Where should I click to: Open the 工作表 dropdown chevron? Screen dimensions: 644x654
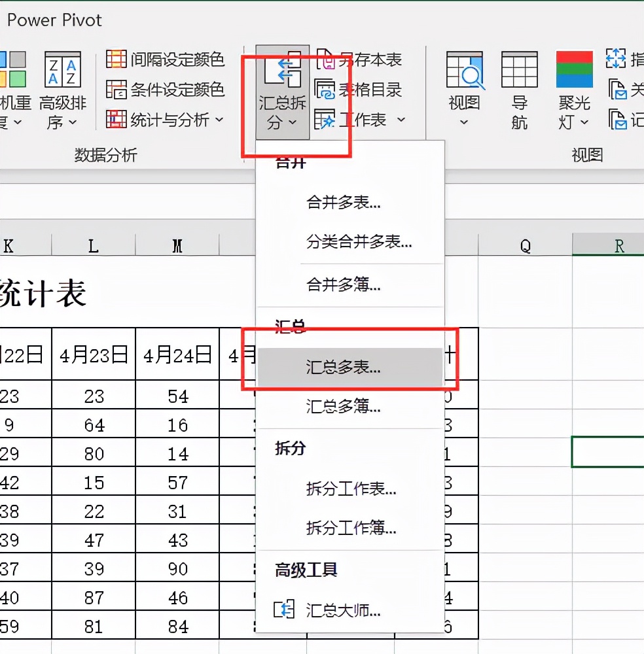pos(402,119)
